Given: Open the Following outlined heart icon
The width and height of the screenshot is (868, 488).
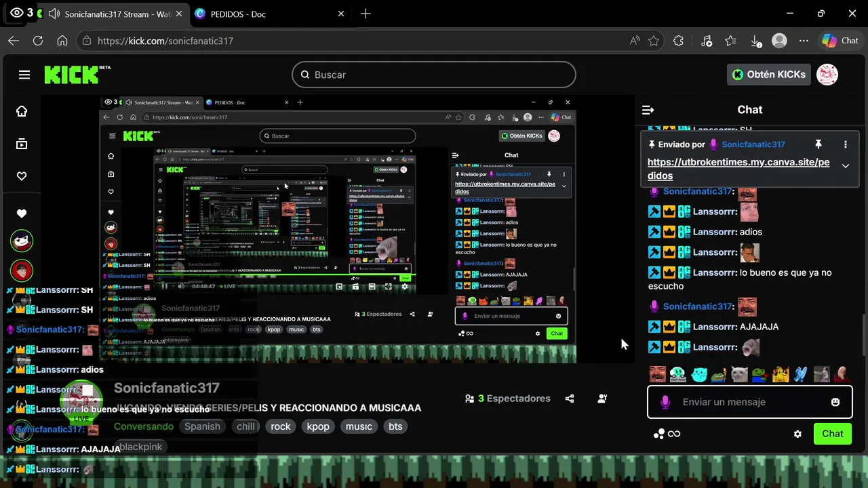Looking at the screenshot, I should [x=22, y=176].
